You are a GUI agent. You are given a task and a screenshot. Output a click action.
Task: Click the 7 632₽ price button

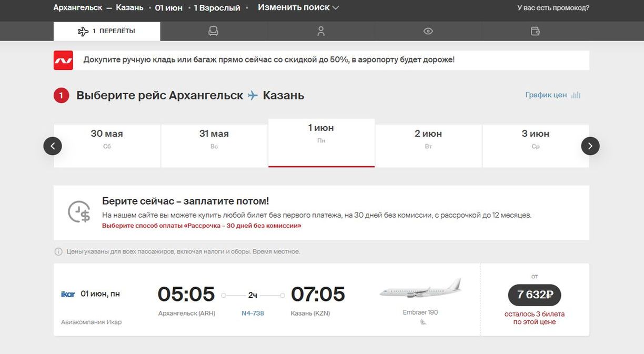pos(534,295)
